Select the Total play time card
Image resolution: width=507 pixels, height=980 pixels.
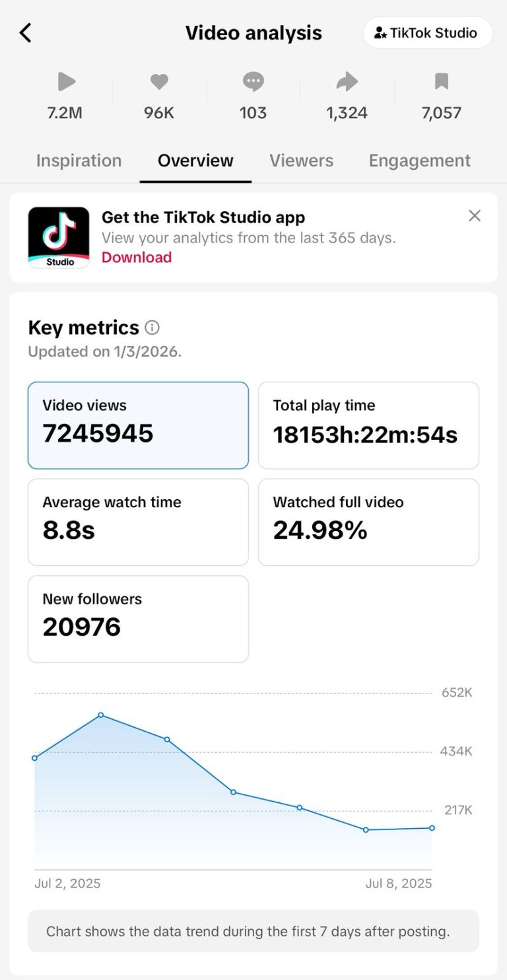click(368, 425)
